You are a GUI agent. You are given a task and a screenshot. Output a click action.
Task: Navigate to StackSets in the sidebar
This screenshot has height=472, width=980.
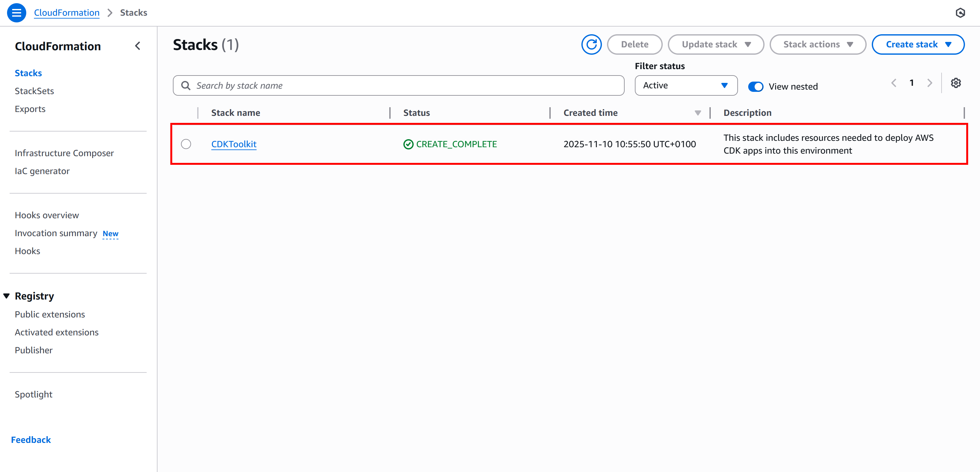(35, 91)
